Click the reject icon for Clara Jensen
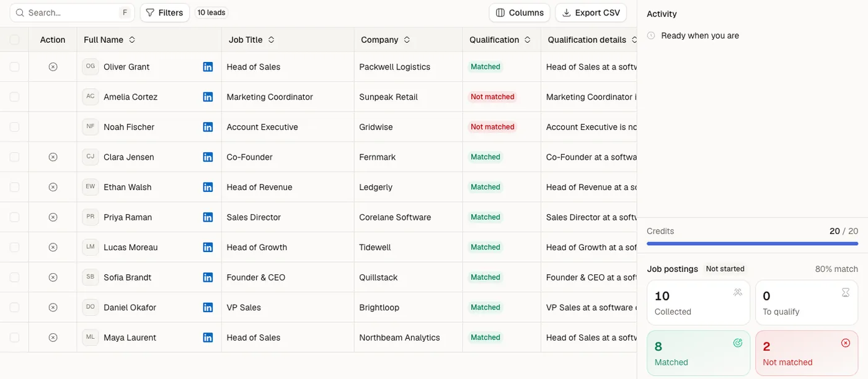The width and height of the screenshot is (868, 379). click(x=53, y=157)
